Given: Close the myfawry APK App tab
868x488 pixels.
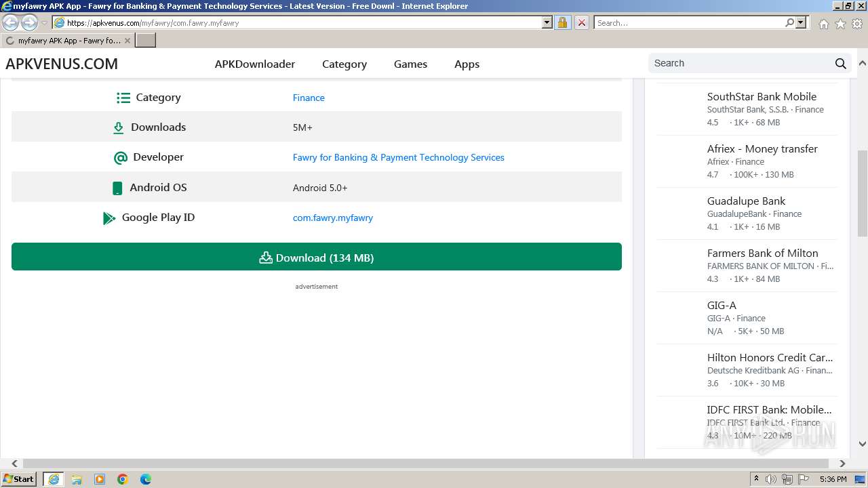Looking at the screenshot, I should click(127, 41).
